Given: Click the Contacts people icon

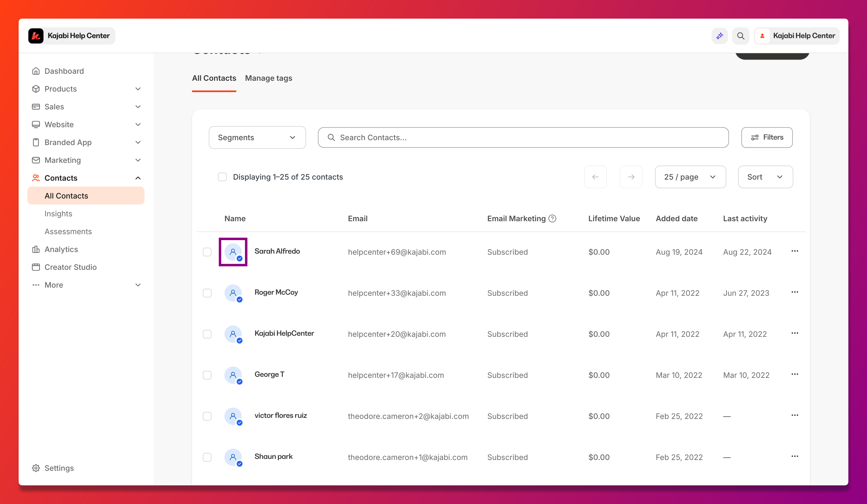Looking at the screenshot, I should click(36, 178).
